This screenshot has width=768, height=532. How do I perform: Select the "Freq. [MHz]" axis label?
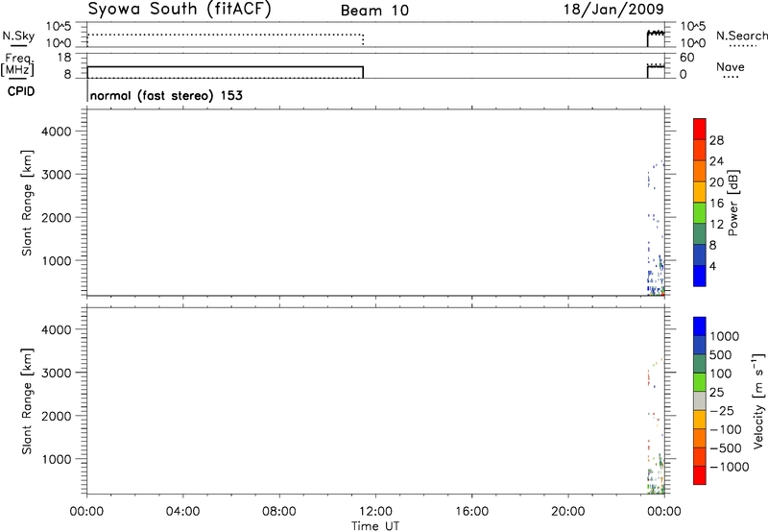[x=18, y=64]
